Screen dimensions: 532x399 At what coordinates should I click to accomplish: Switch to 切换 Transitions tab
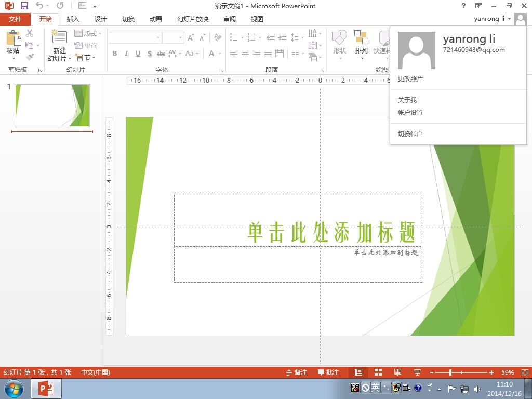pos(128,19)
